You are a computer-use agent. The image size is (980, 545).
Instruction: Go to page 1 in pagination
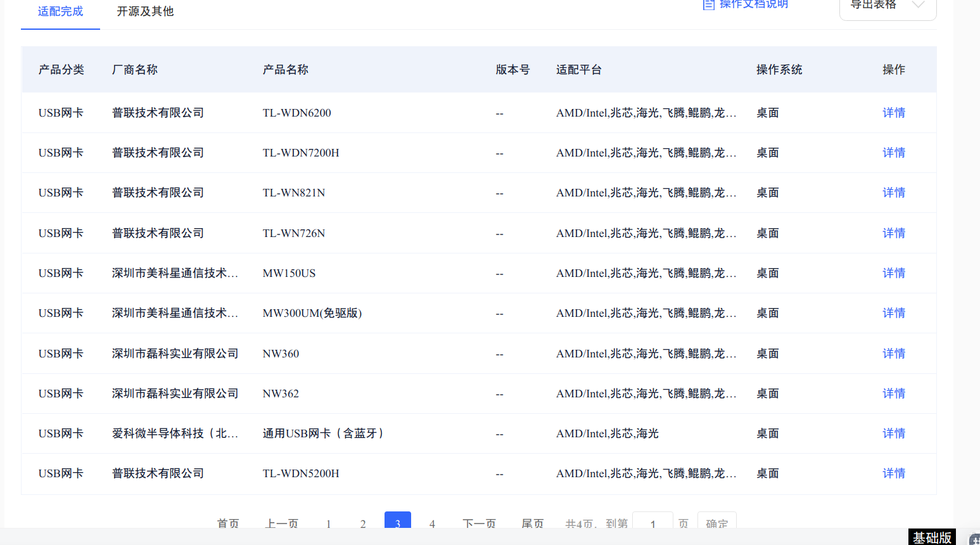click(328, 523)
